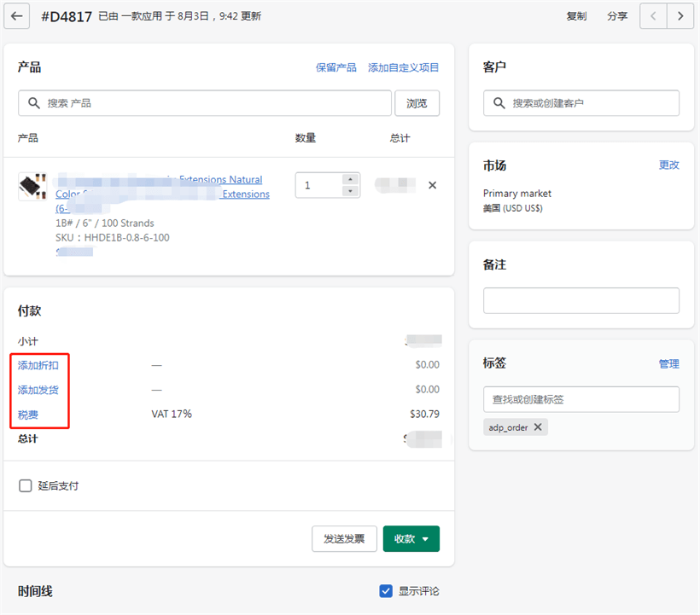Open the product title link
The width and height of the screenshot is (700, 615).
coord(162,194)
